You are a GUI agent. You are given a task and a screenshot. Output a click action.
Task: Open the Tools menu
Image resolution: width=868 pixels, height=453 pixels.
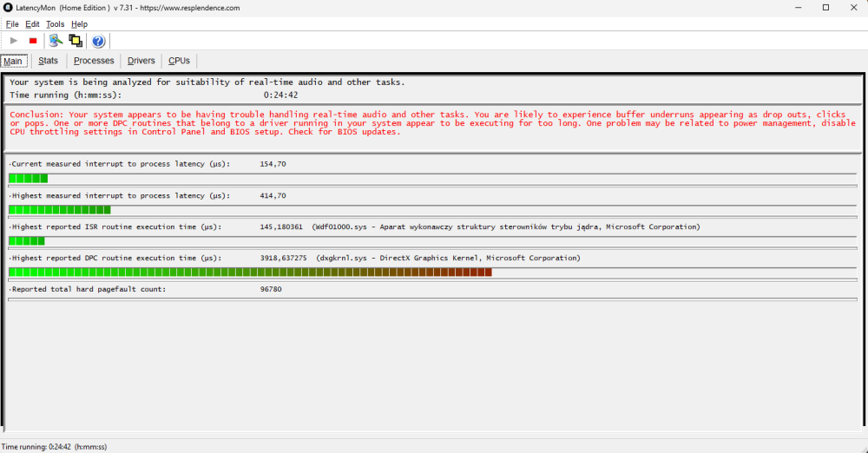55,24
